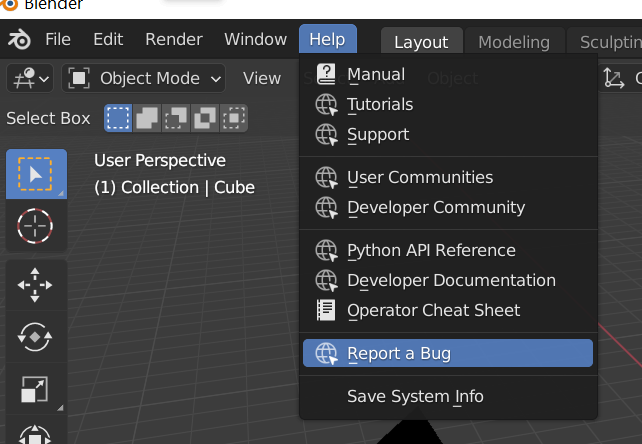Image resolution: width=642 pixels, height=444 pixels.
Task: Click Save System Info entry
Action: 448,396
